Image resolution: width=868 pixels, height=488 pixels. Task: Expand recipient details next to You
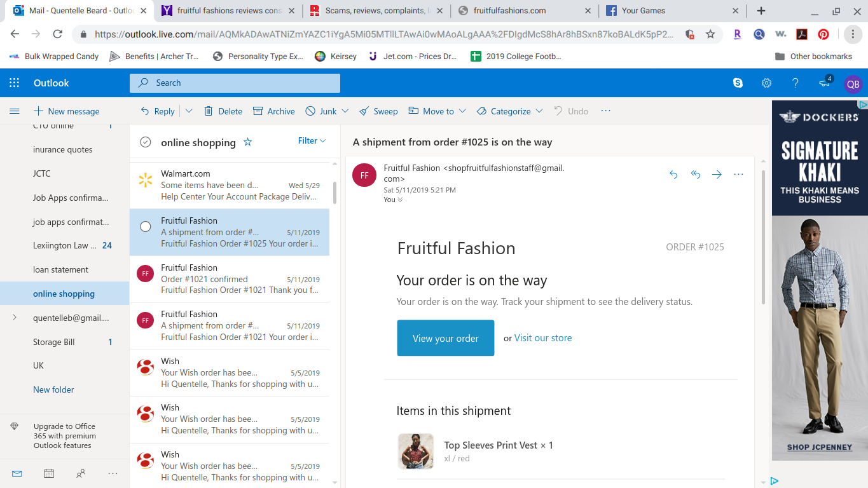click(x=400, y=200)
